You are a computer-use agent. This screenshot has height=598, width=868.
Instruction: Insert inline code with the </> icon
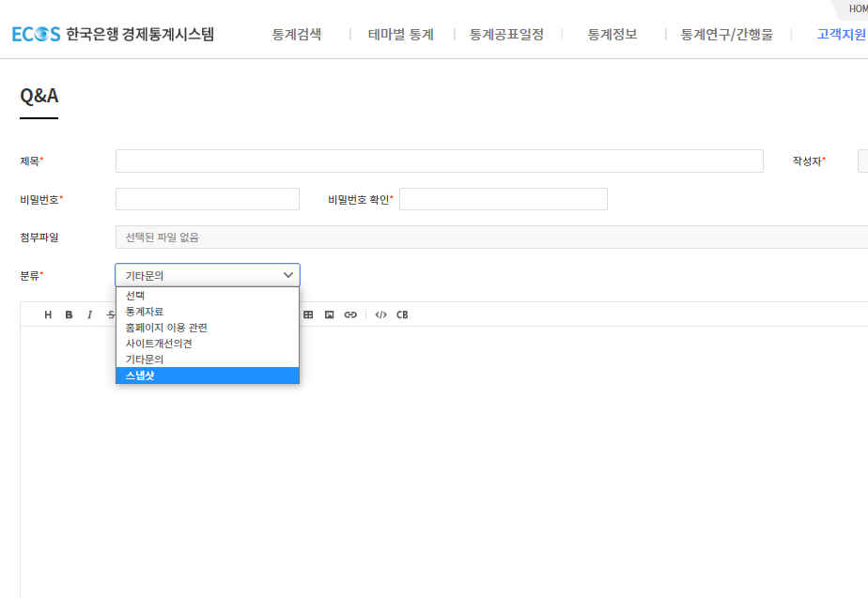pos(380,314)
